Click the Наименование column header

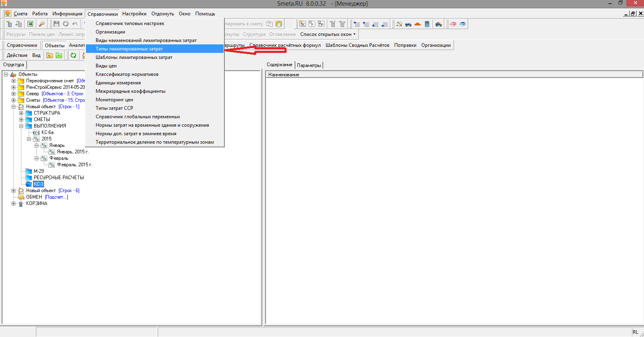pyautogui.click(x=284, y=75)
